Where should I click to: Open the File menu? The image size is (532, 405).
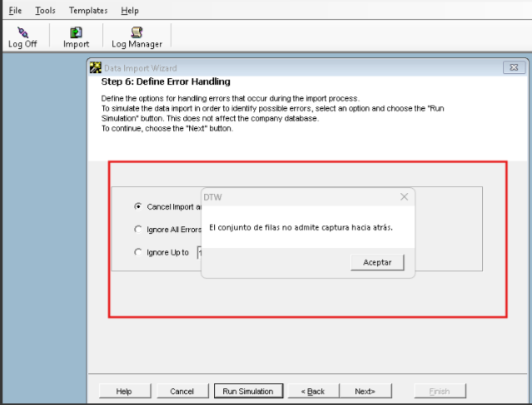15,11
